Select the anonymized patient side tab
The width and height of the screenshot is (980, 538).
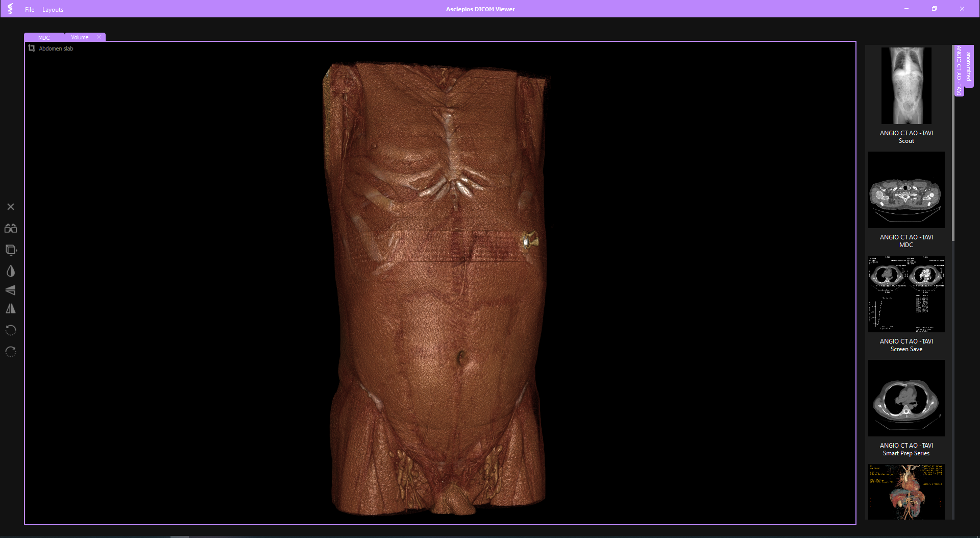pos(969,66)
